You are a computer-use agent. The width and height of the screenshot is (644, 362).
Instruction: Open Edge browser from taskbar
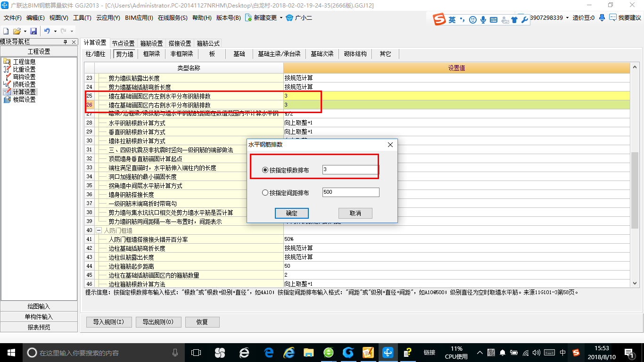coord(269,352)
